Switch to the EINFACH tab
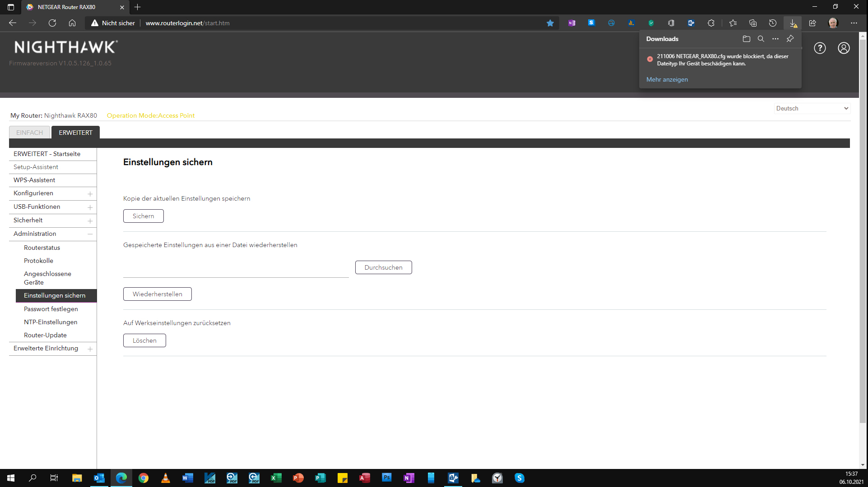The width and height of the screenshot is (868, 487). tap(29, 133)
